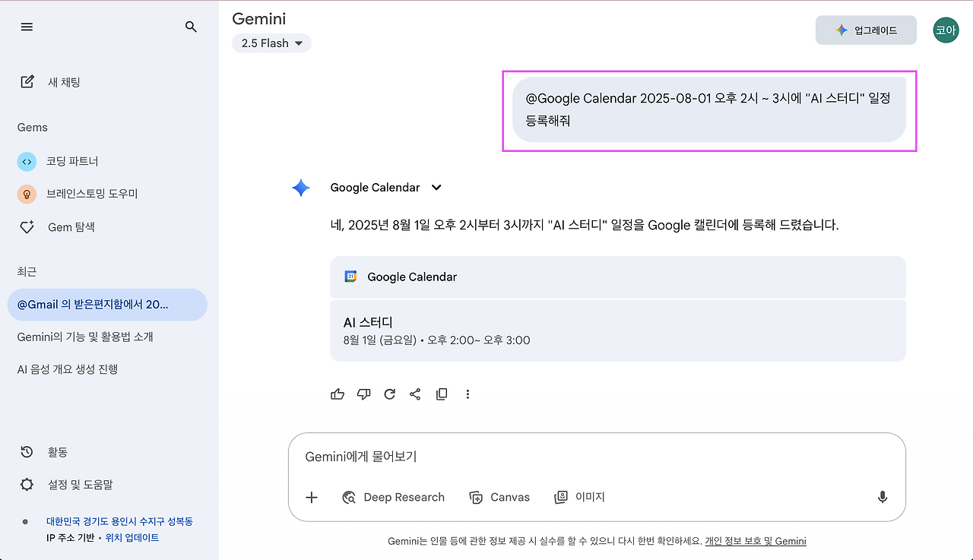The height and width of the screenshot is (560, 973).
Task: Expand the Google Calendar response chevron
Action: tap(436, 188)
